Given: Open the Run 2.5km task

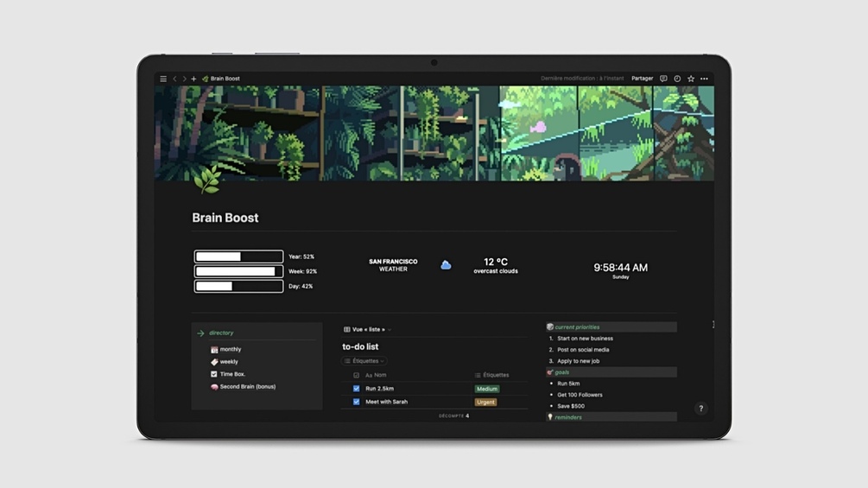Looking at the screenshot, I should [x=380, y=389].
